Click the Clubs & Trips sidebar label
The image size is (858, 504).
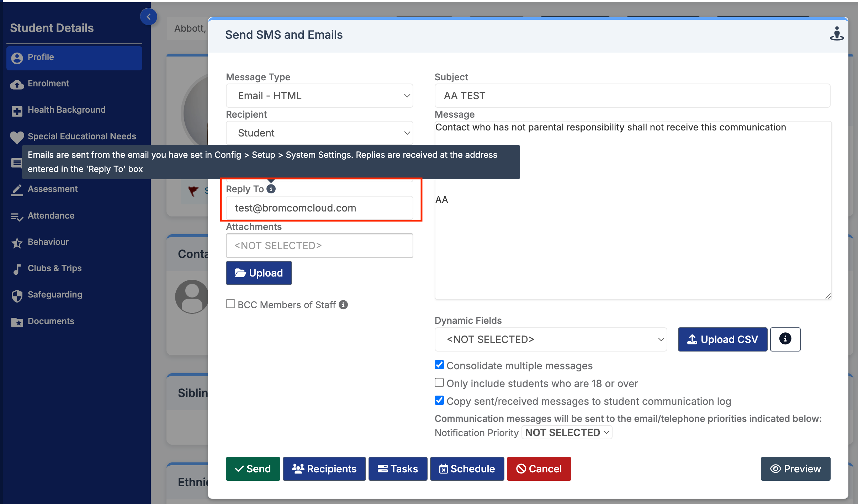54,268
